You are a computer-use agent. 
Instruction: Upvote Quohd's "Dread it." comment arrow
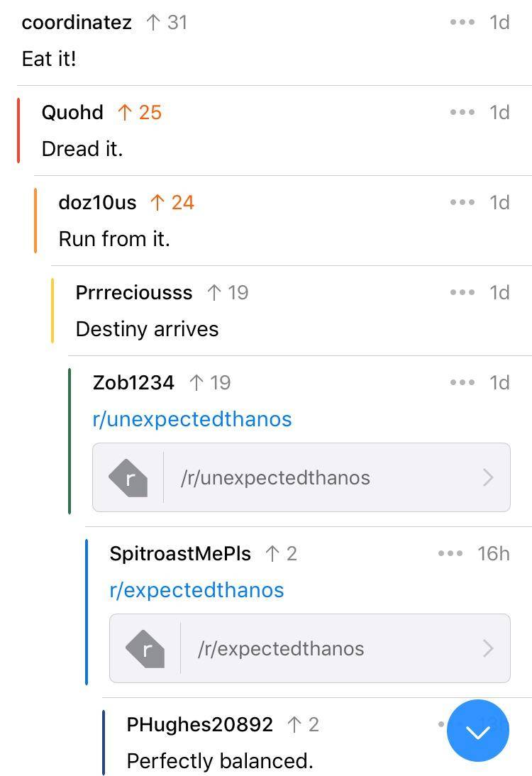click(x=125, y=113)
